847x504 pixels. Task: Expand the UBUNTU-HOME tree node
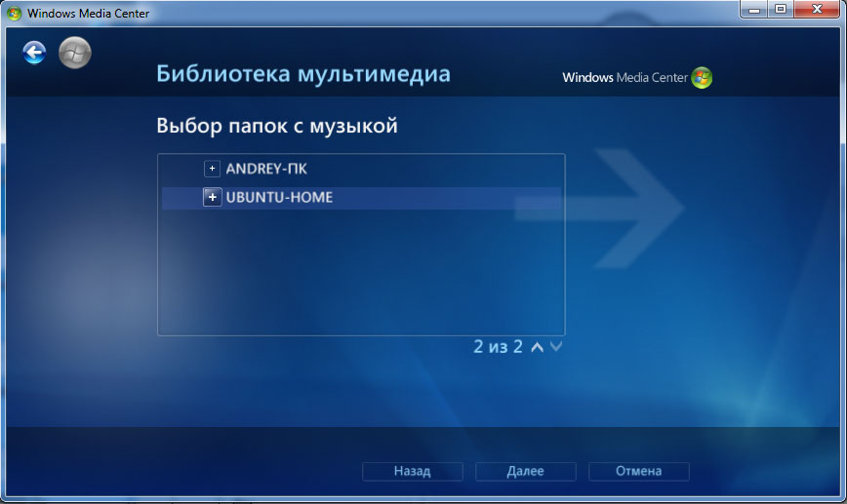(x=212, y=197)
